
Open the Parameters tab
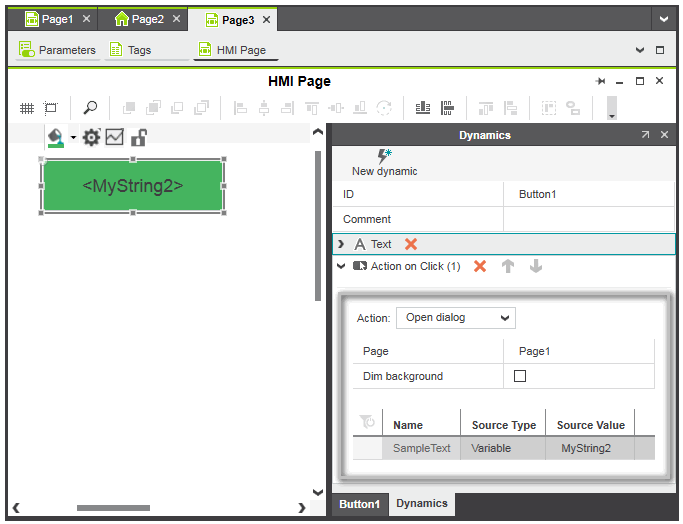[x=58, y=49]
